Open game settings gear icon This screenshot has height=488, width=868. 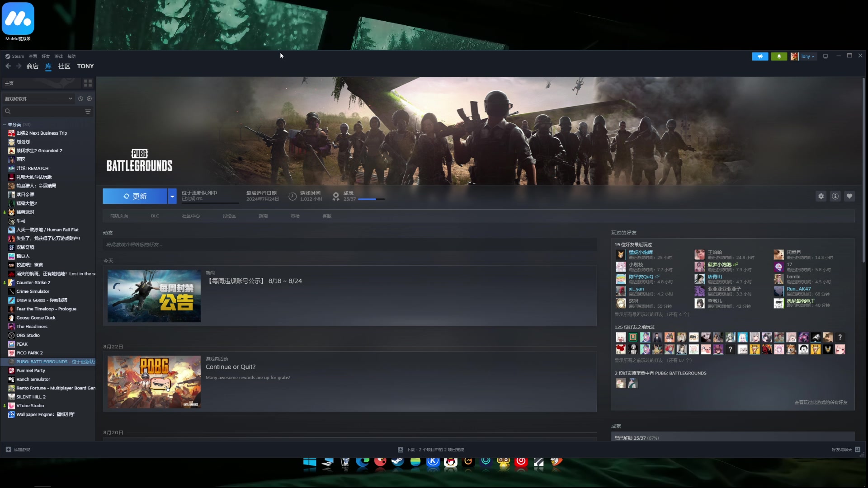point(821,196)
